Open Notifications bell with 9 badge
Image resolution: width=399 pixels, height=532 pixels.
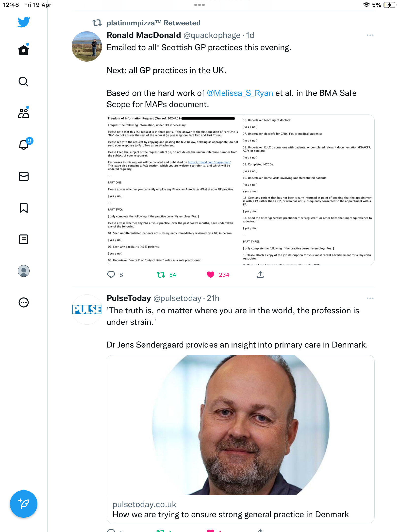tap(24, 144)
